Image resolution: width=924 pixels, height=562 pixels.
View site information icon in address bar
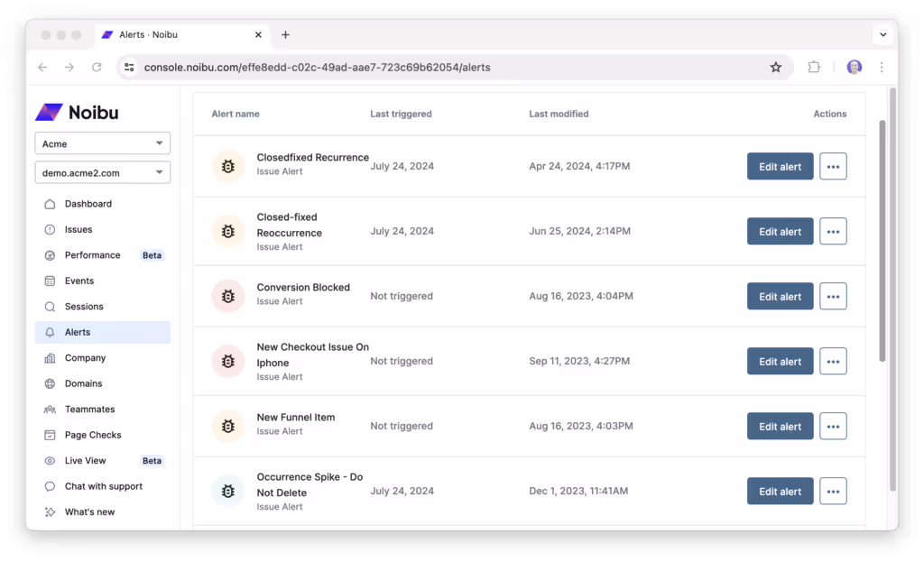(x=129, y=67)
